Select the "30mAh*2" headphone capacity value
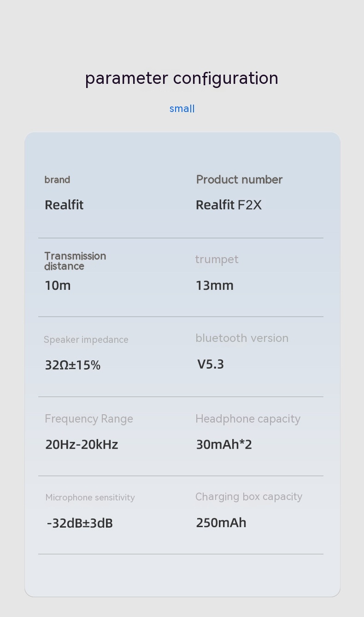364x617 pixels. 224,445
